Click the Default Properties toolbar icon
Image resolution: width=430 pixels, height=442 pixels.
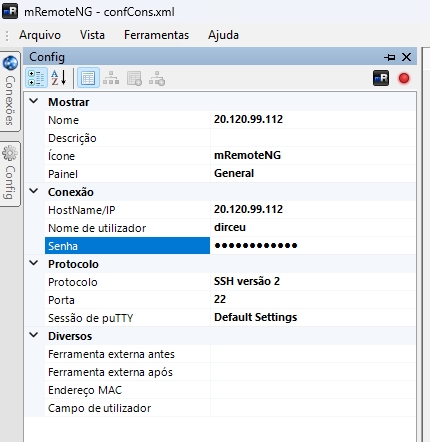click(x=134, y=79)
